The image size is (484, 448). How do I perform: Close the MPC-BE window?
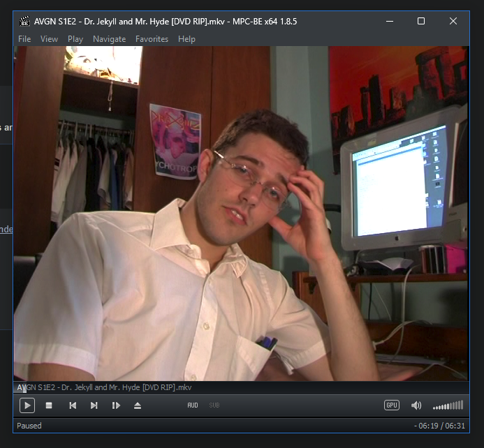tap(453, 21)
